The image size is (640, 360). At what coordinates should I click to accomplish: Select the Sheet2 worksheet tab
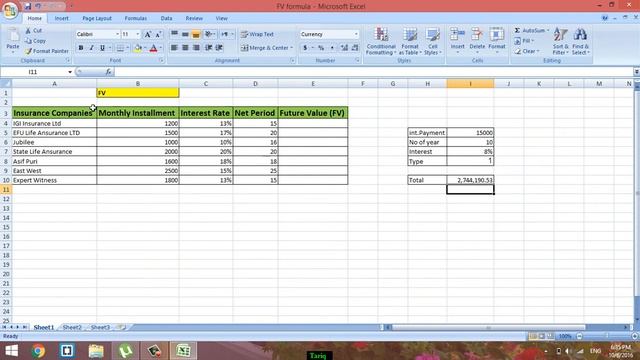[72, 327]
